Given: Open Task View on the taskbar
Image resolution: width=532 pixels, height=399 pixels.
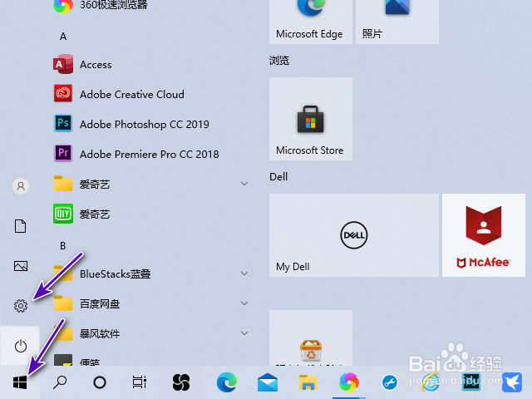Looking at the screenshot, I should (139, 382).
